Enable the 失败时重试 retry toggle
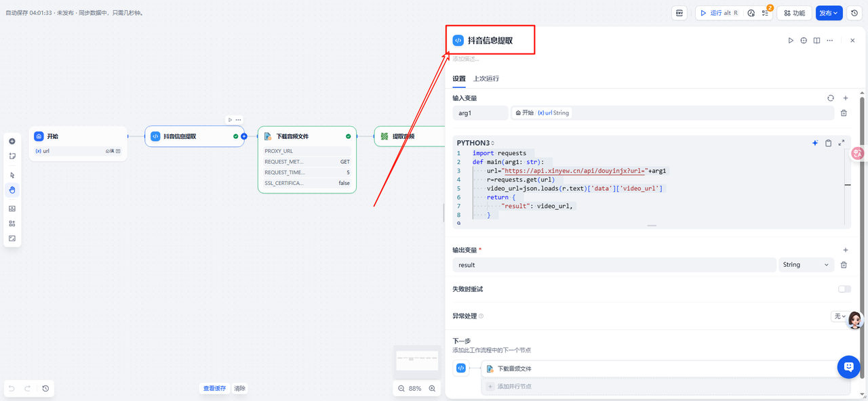Viewport: 868px width, 401px height. coord(844,289)
